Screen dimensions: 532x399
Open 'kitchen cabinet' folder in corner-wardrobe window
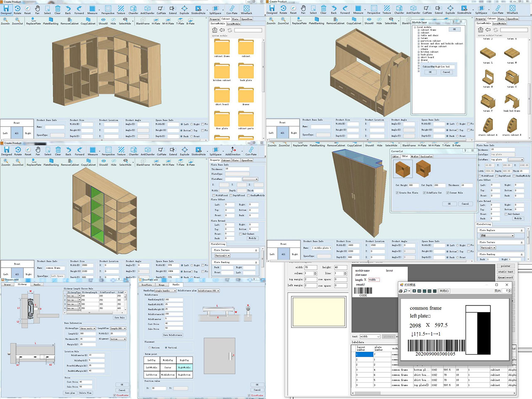(x=222, y=72)
